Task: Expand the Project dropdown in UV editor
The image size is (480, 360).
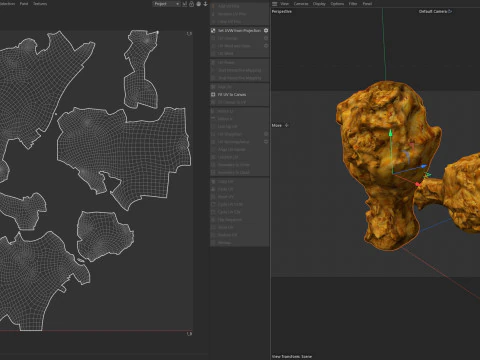Action: tap(166, 4)
